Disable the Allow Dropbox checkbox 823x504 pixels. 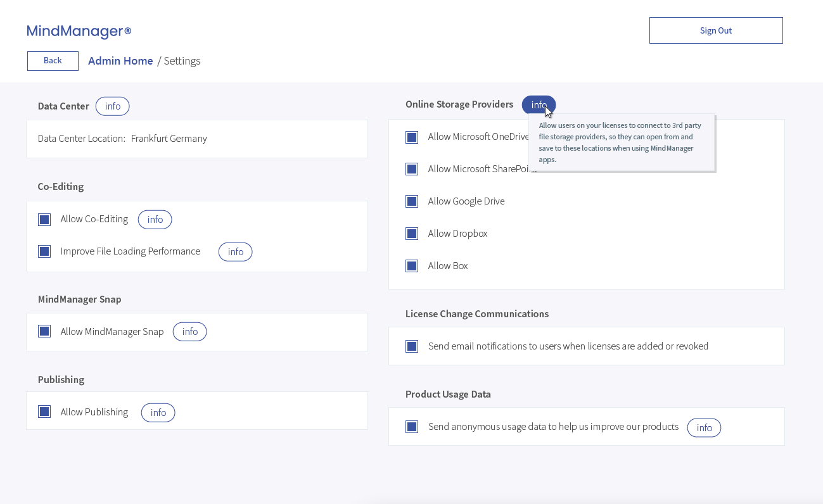(412, 234)
